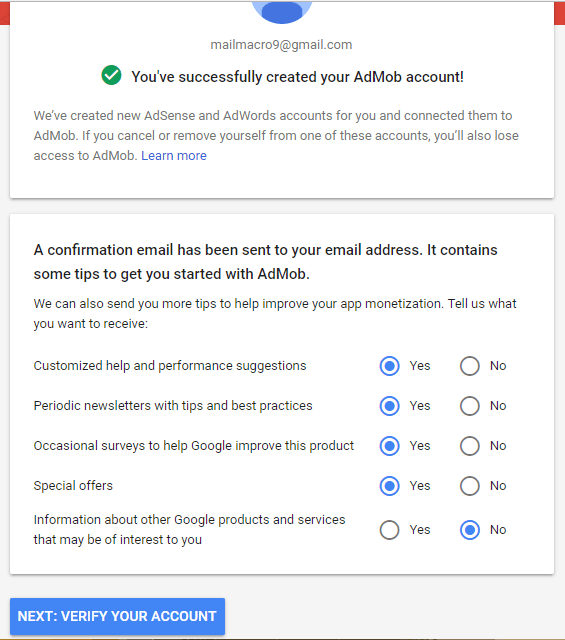
Task: Select No for customized help and performance suggestions
Action: 469,366
